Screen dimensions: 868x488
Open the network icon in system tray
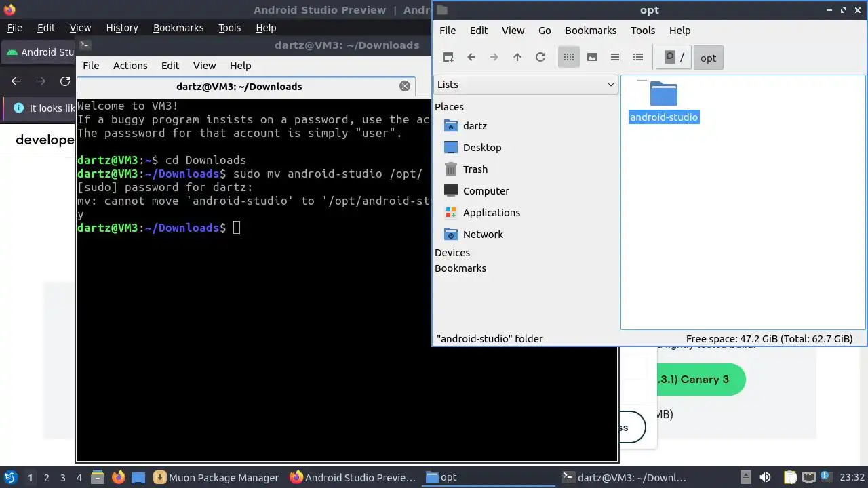tap(810, 477)
